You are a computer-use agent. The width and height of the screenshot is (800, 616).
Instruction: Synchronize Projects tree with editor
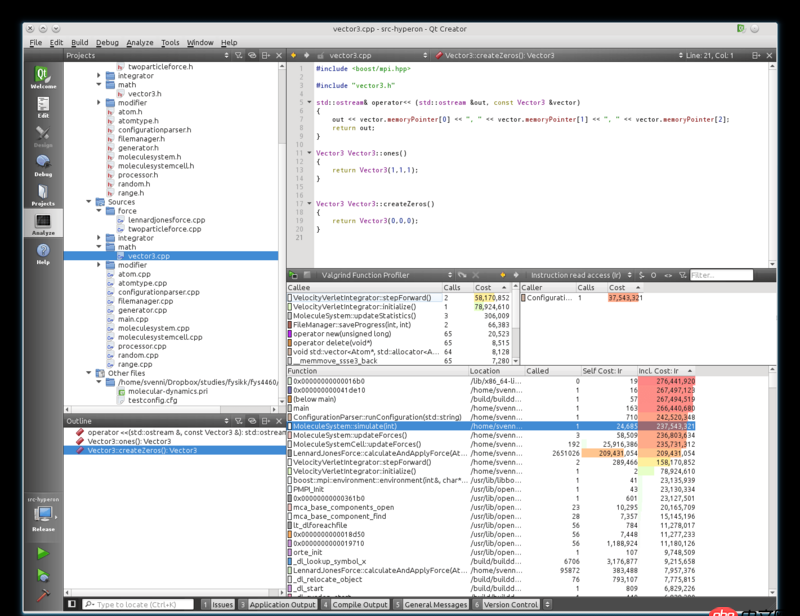(x=252, y=55)
